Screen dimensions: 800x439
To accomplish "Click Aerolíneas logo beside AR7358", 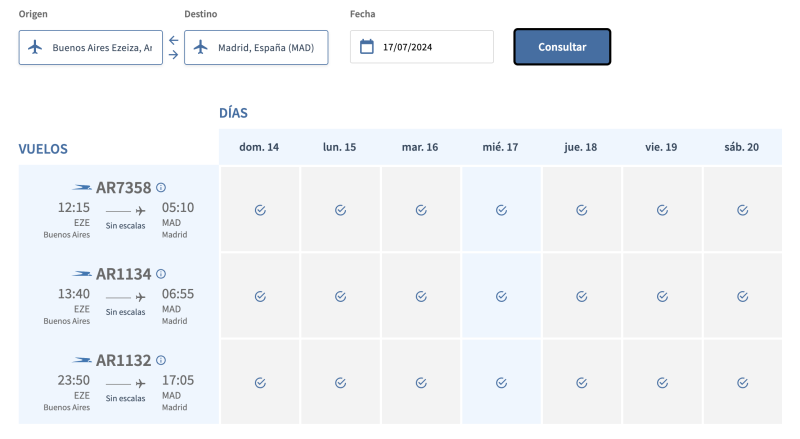I will pyautogui.click(x=82, y=188).
